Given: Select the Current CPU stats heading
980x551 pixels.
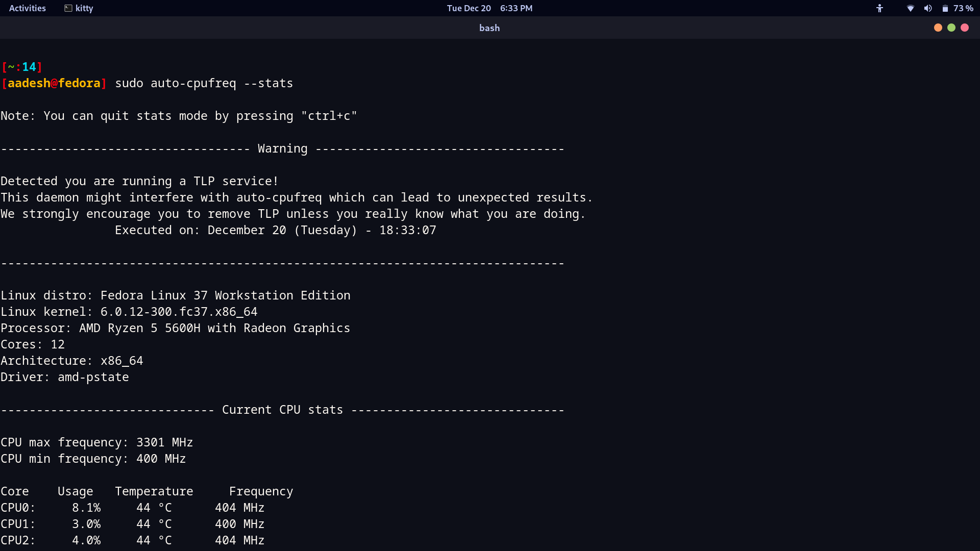Looking at the screenshot, I should click(282, 409).
